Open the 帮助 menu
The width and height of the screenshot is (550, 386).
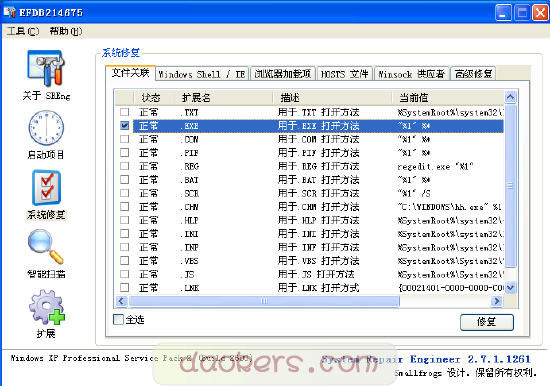(x=66, y=31)
